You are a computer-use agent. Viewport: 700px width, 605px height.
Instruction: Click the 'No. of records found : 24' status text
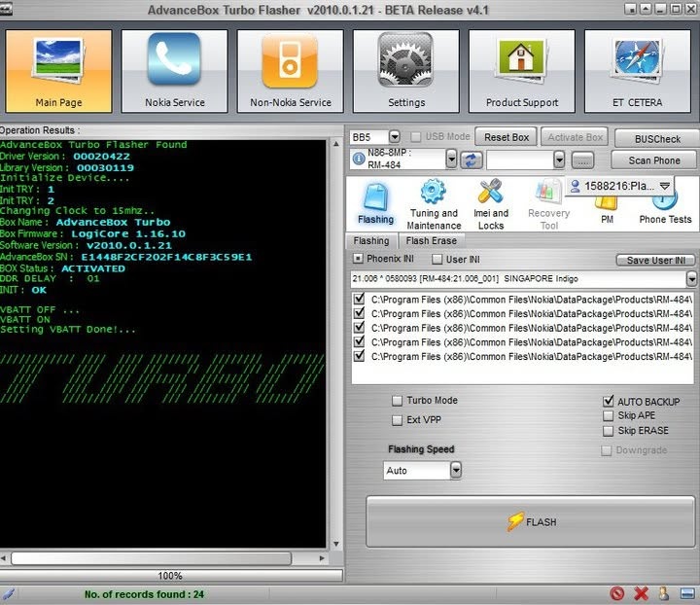pos(144,594)
